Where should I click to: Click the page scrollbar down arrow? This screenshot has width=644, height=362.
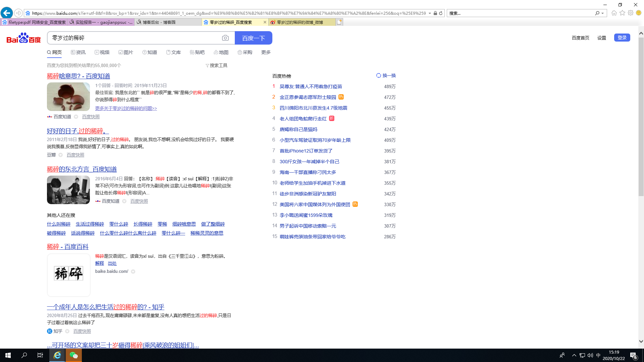(x=641, y=342)
